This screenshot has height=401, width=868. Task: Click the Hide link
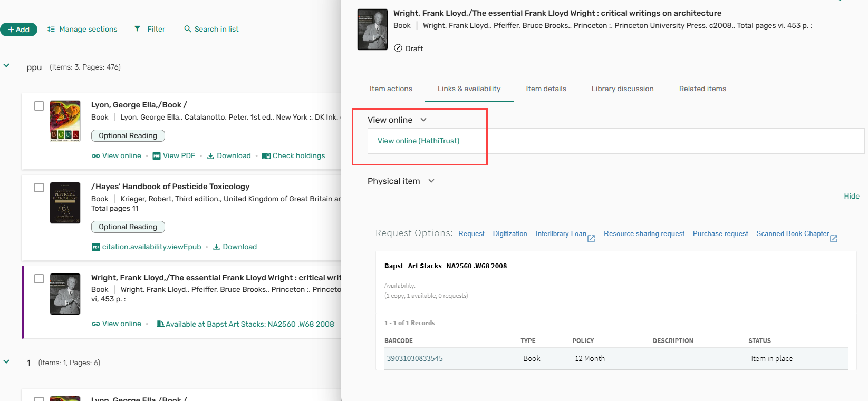pos(852,196)
